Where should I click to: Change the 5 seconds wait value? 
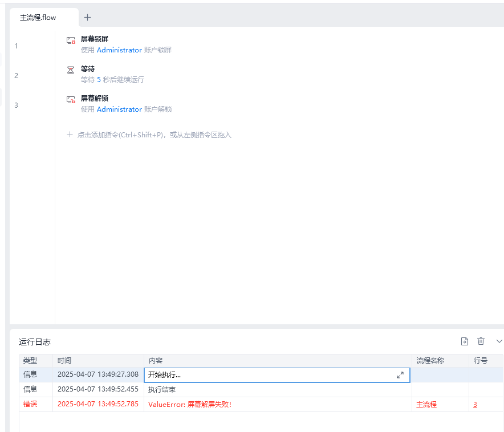[99, 80]
